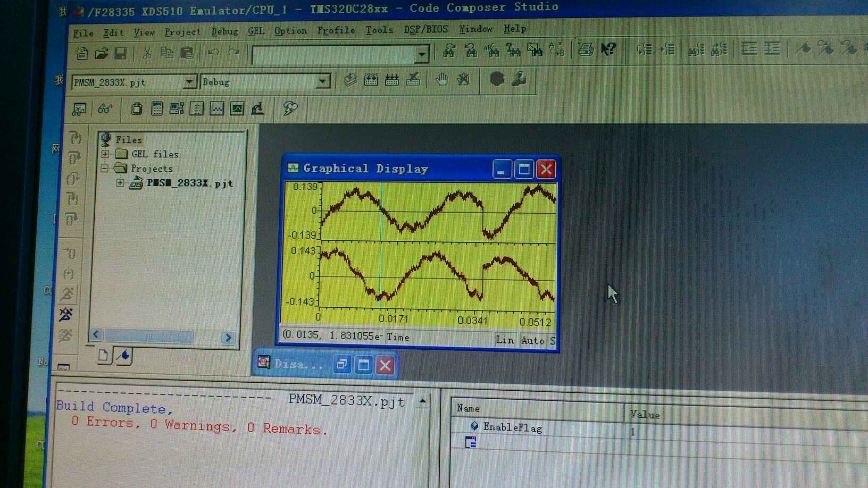The width and height of the screenshot is (868, 488).
Task: Remove all breakpoints with crossed hand icon
Action: click(463, 79)
